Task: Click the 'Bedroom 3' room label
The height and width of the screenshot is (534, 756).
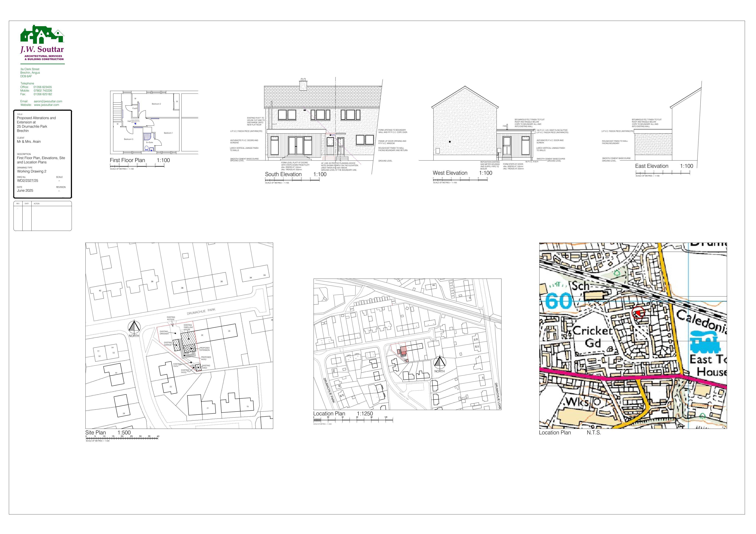Action: 128,139
